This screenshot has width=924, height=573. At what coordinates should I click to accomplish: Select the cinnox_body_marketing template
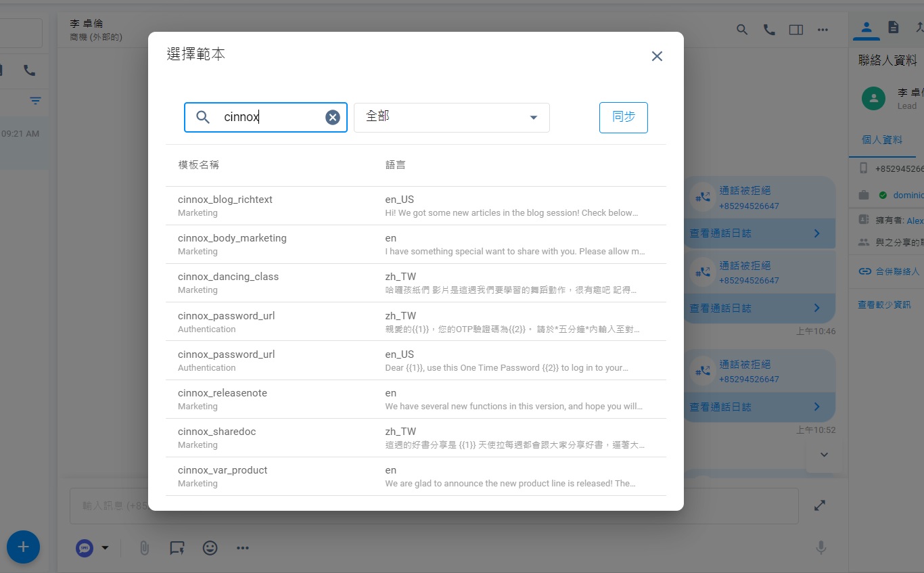pyautogui.click(x=416, y=244)
